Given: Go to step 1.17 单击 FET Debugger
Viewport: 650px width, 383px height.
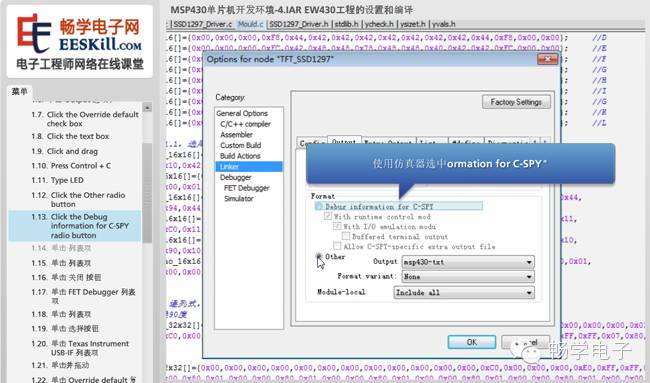Looking at the screenshot, I should (x=83, y=296).
